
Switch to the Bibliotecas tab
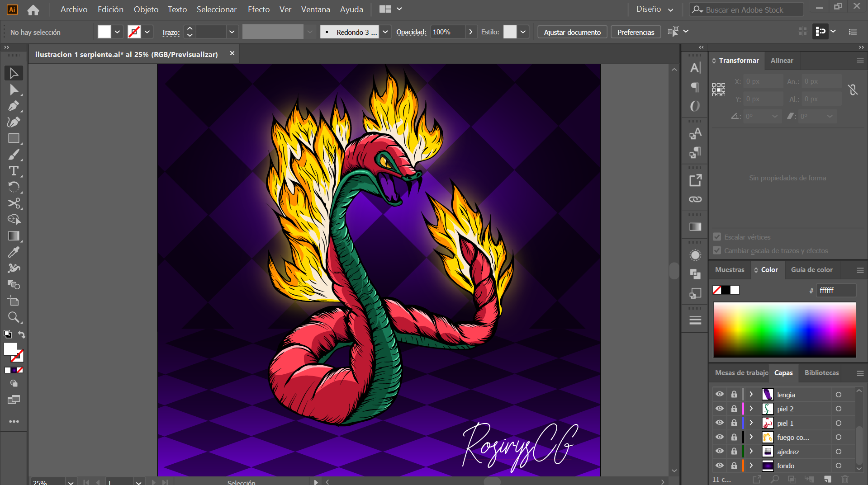[x=821, y=373]
